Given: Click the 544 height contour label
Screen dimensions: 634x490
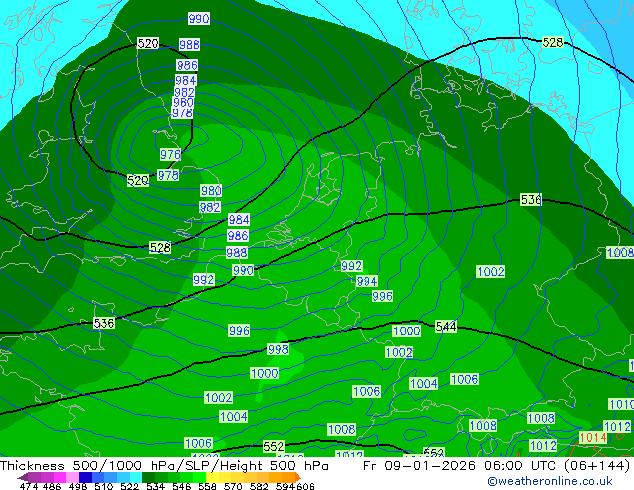Looking at the screenshot, I should point(446,326).
